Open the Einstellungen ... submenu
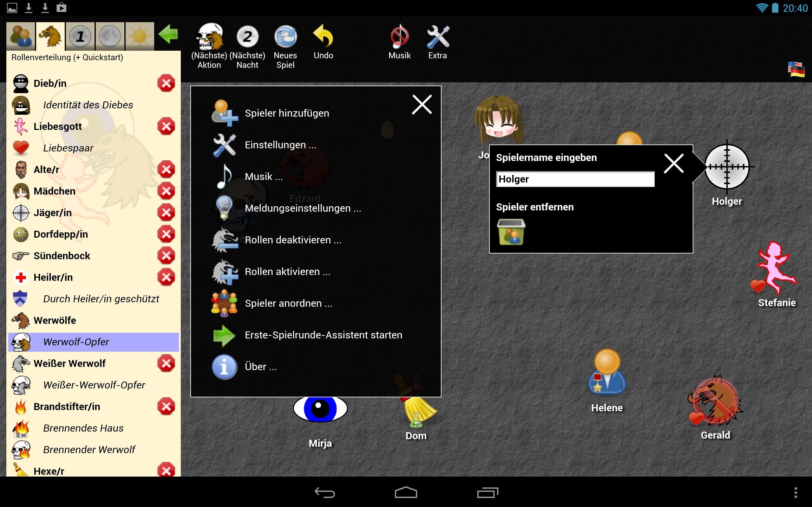This screenshot has width=812, height=507. click(x=280, y=145)
